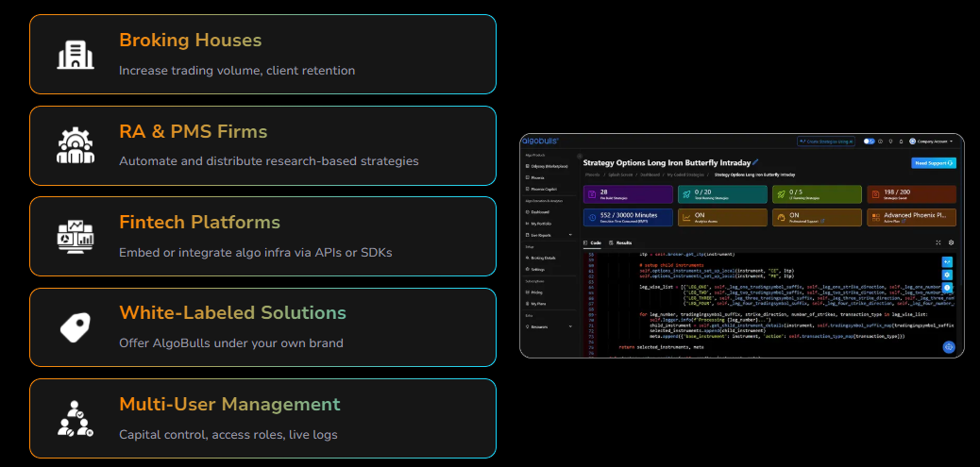
Task: Click the purple '28' strategies card
Action: [x=628, y=194]
